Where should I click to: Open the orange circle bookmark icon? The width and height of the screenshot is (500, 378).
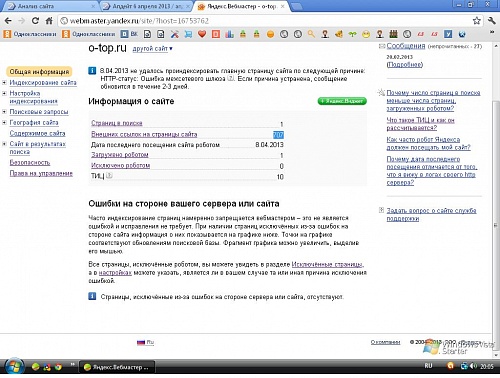point(270,34)
